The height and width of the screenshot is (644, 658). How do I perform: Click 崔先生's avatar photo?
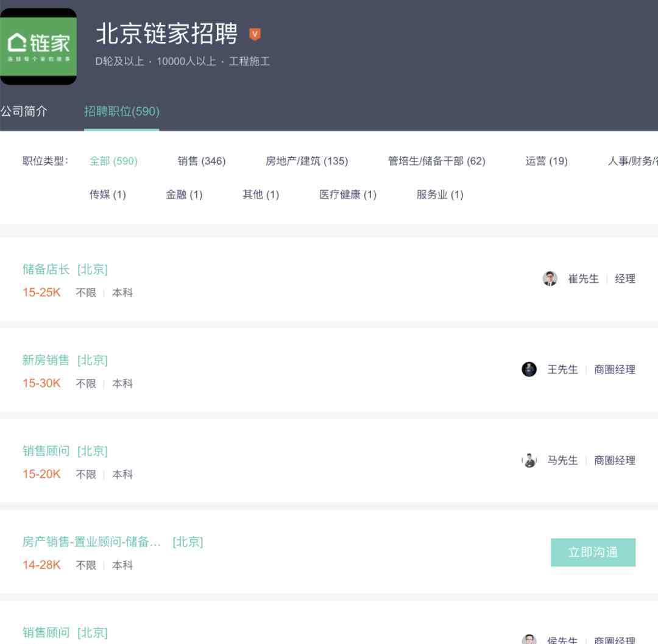(x=550, y=279)
